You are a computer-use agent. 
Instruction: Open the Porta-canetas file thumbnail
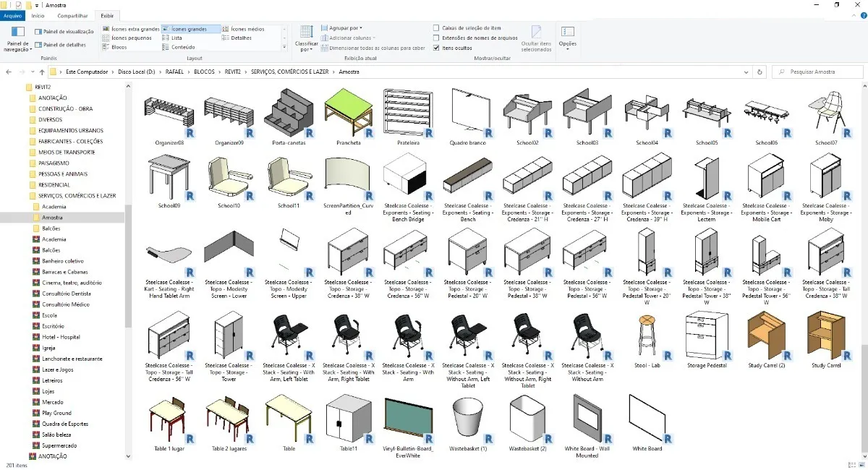click(x=289, y=118)
